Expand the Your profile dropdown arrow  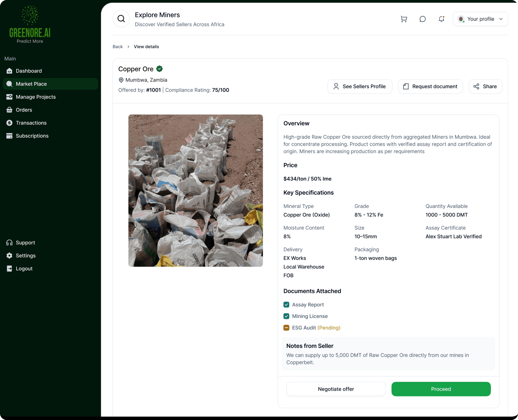[x=501, y=19]
